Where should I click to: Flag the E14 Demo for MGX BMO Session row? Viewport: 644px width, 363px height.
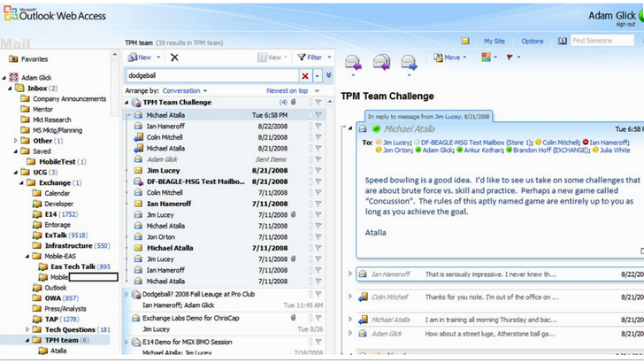318,342
